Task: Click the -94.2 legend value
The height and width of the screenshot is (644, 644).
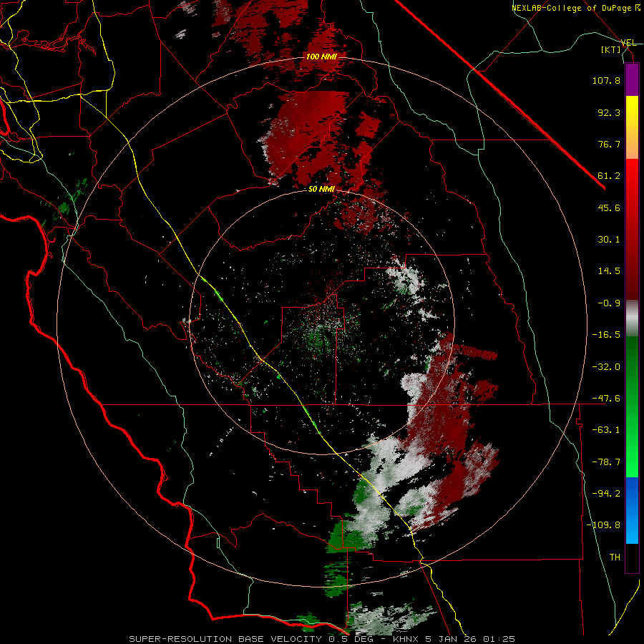Action: tap(606, 494)
